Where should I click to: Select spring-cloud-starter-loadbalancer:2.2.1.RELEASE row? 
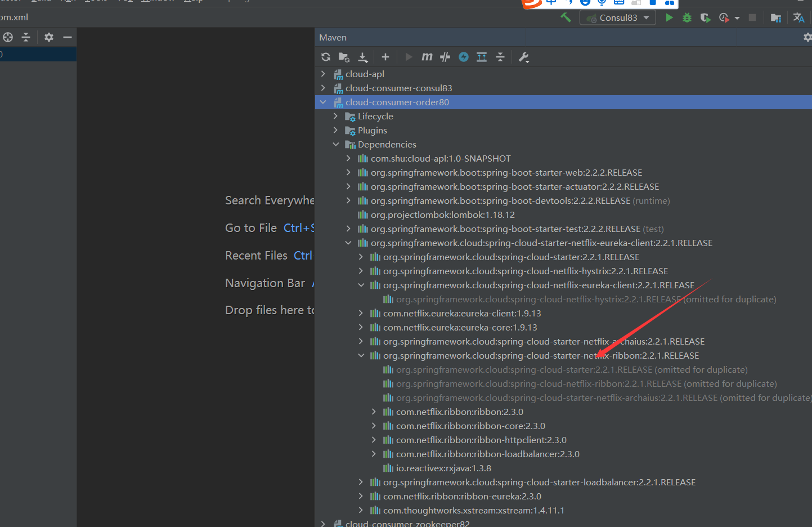click(x=539, y=482)
